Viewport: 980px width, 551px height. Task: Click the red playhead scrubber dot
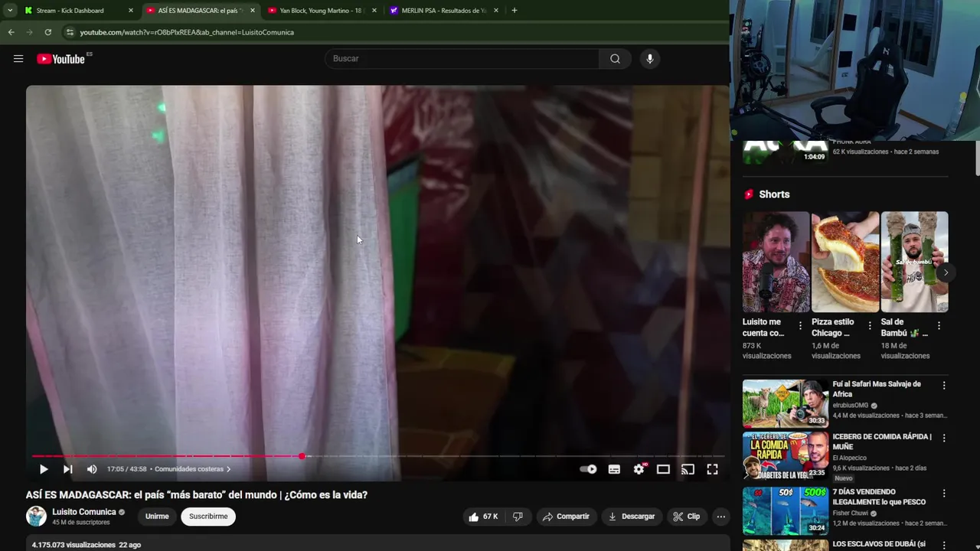click(302, 456)
